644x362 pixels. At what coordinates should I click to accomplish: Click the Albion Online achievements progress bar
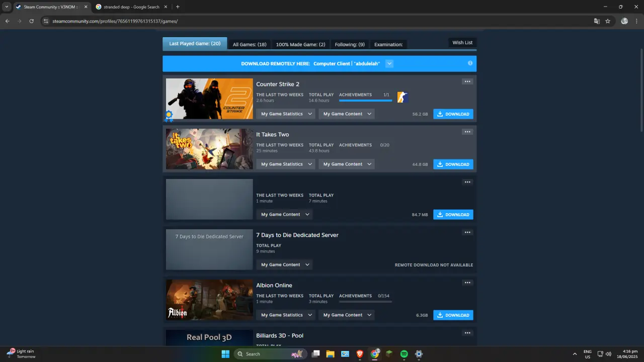tap(365, 302)
